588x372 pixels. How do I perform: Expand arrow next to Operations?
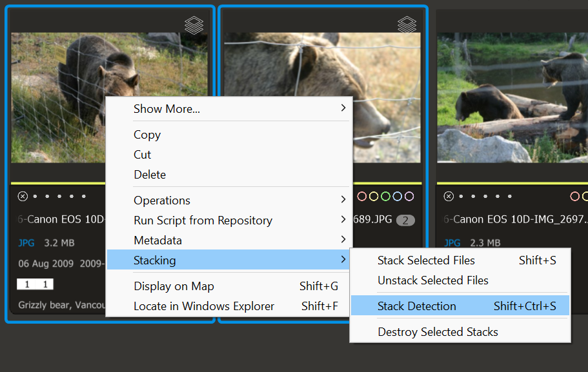(343, 199)
